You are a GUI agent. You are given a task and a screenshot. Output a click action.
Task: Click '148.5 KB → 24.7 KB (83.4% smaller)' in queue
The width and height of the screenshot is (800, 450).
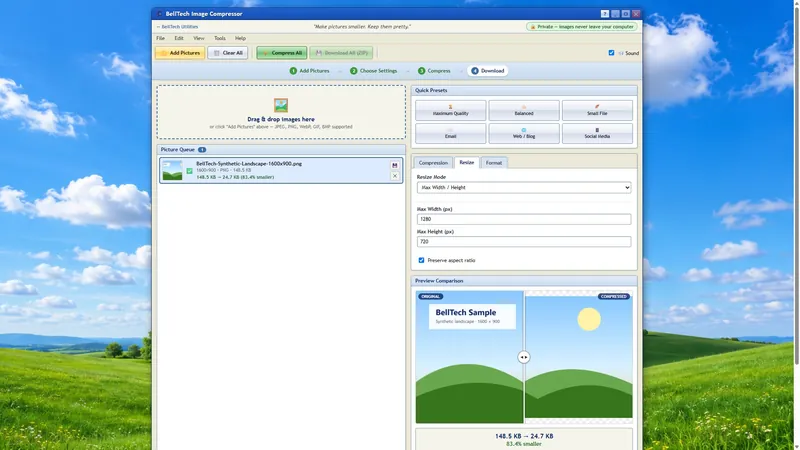click(x=235, y=177)
